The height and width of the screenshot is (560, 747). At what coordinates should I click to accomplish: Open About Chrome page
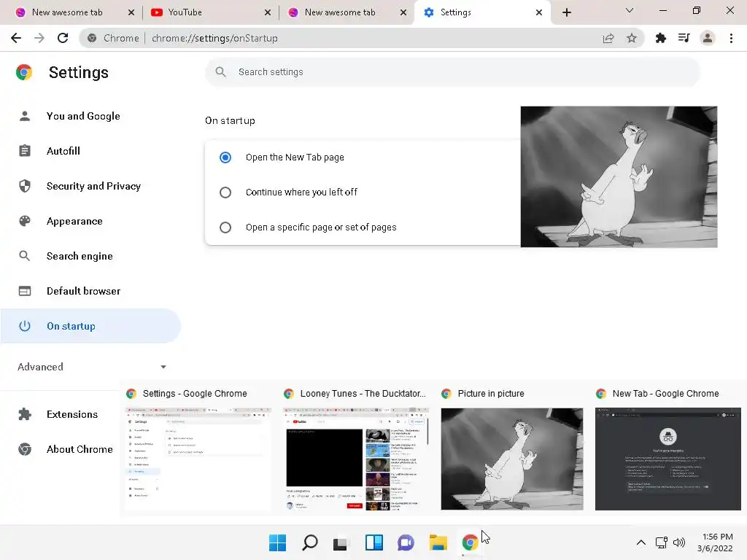80,449
